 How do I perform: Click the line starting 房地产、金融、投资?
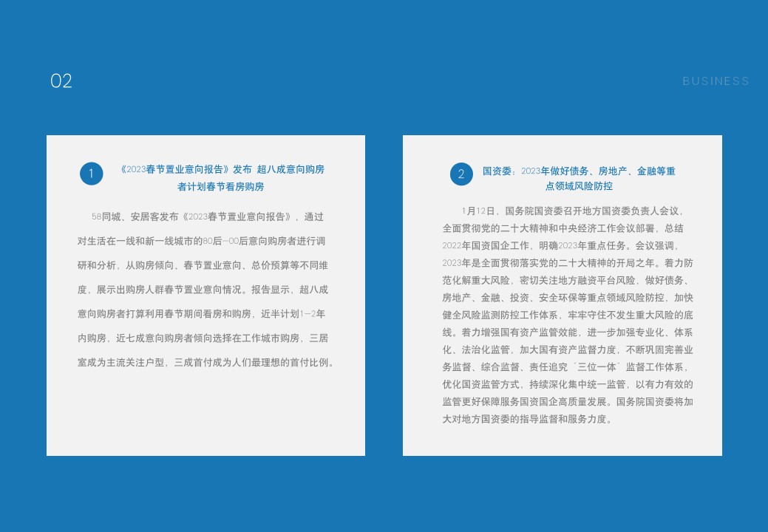tap(567, 297)
